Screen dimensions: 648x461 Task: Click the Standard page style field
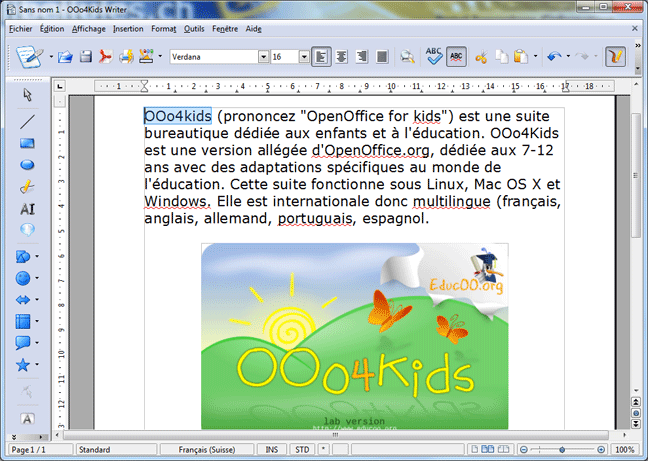click(116, 449)
